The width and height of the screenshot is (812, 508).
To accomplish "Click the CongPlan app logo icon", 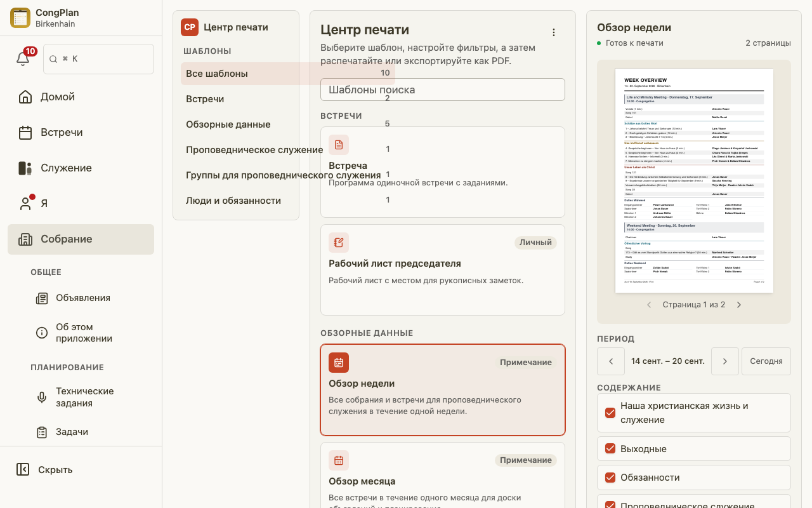I will 20,18.
